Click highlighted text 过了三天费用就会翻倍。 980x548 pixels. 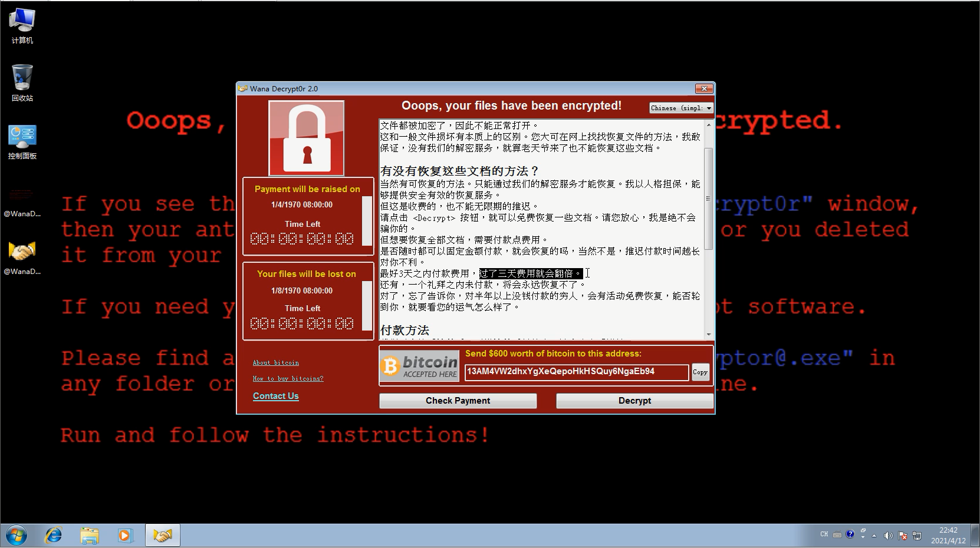pyautogui.click(x=531, y=273)
